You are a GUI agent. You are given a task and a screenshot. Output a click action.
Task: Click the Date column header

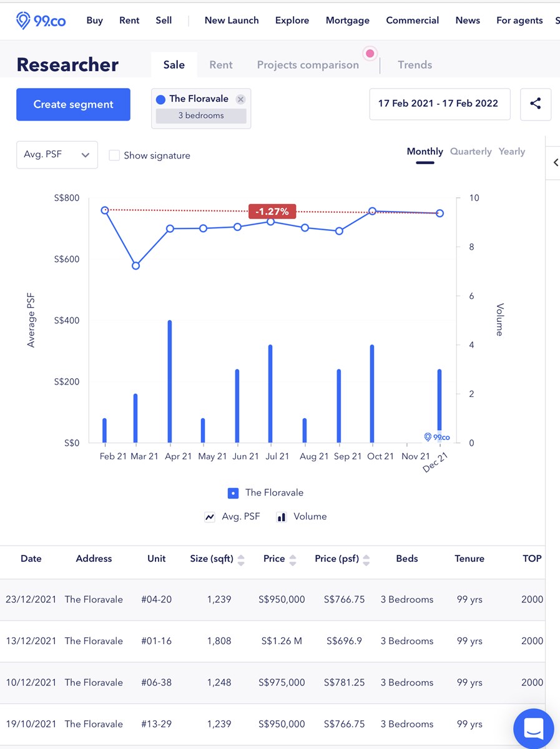click(31, 559)
